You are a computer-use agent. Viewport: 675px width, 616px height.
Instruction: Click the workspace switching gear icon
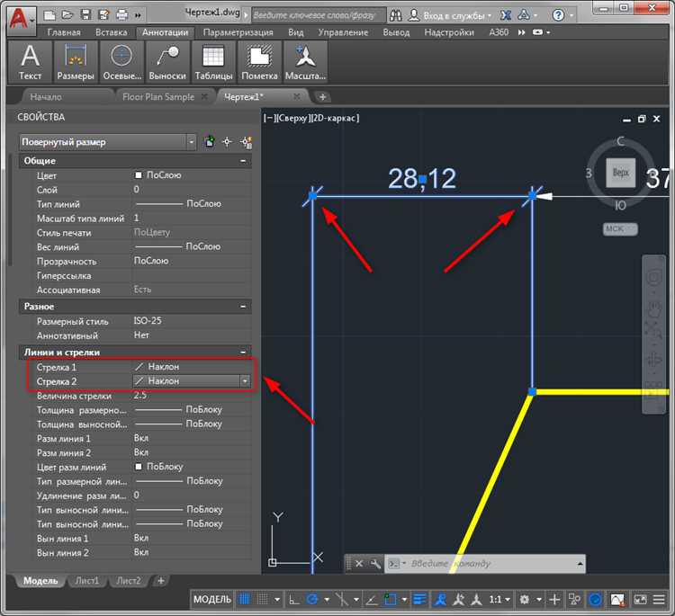click(x=525, y=599)
